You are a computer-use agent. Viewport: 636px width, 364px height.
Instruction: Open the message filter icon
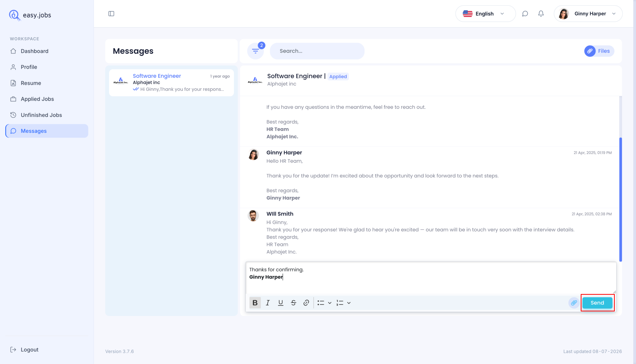pos(255,51)
